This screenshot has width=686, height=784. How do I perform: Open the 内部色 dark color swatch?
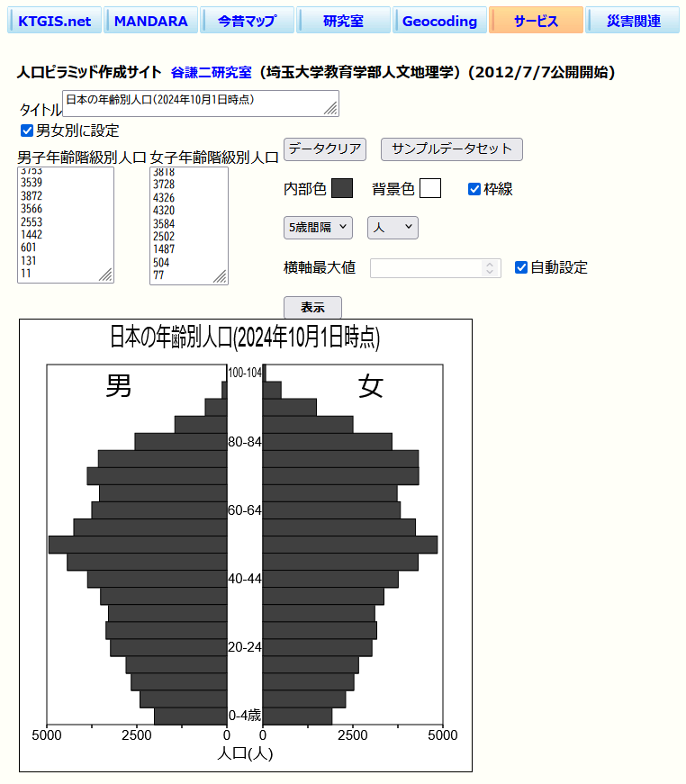point(342,188)
